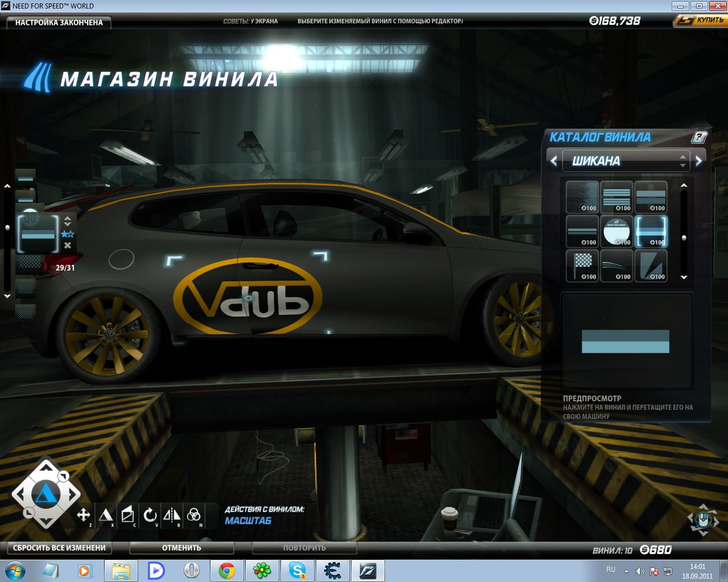Select the Skew vinyl tool (C)
728x582 pixels.
(128, 515)
